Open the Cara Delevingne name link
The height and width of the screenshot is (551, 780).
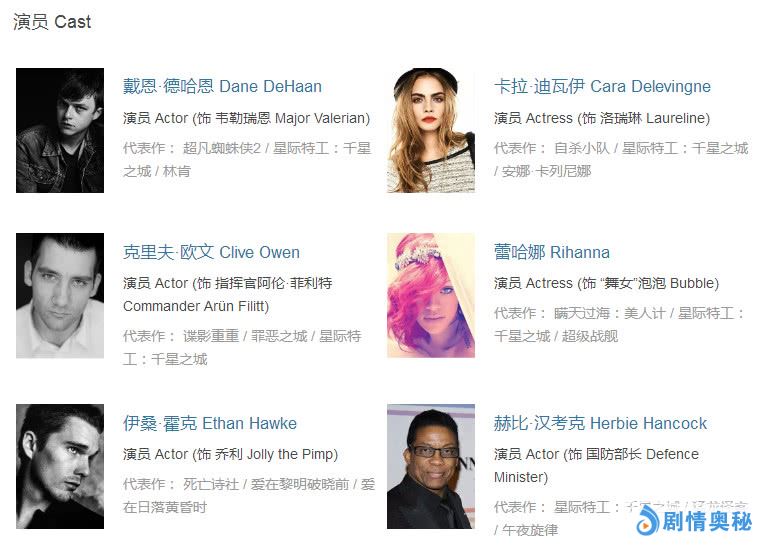602,87
